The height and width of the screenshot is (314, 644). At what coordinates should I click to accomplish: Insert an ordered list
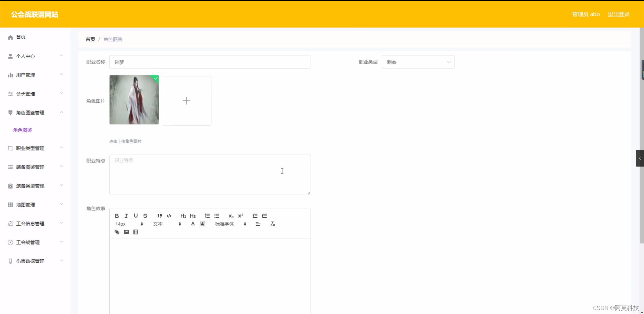tap(207, 216)
